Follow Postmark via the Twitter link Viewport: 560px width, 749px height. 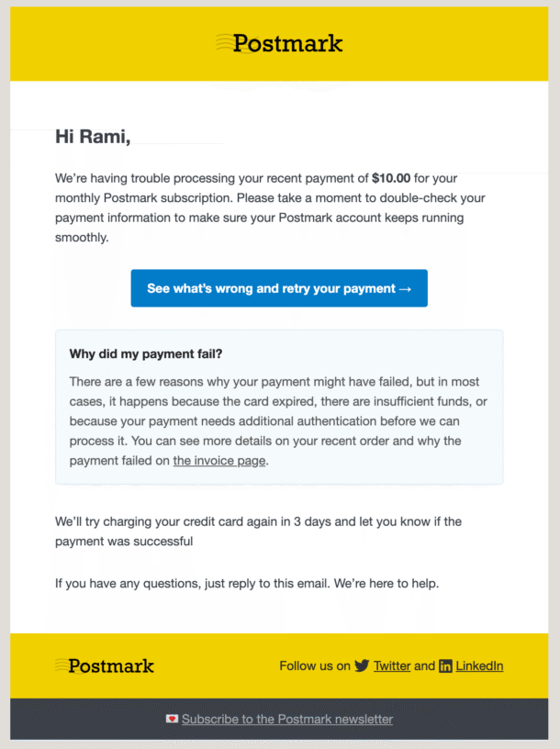(x=391, y=665)
